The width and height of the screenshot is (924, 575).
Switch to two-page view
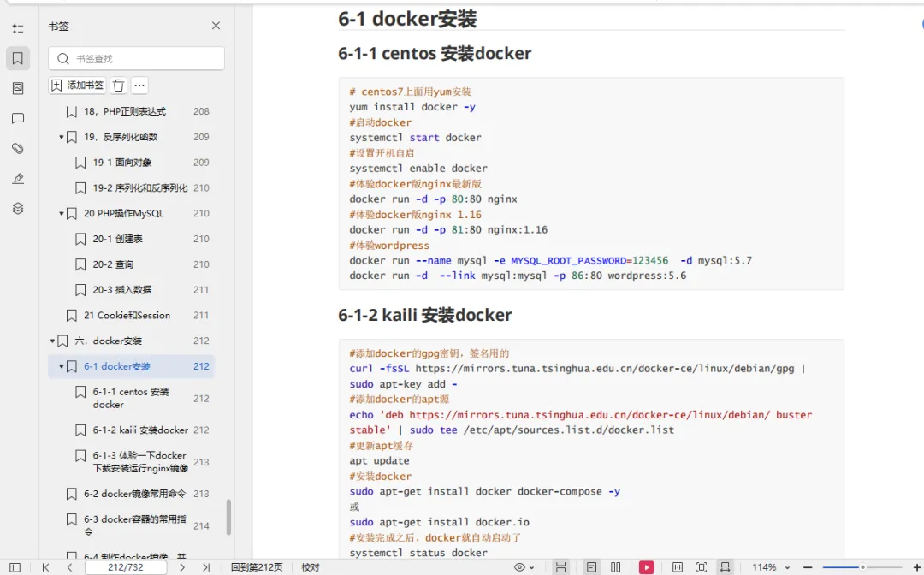616,567
